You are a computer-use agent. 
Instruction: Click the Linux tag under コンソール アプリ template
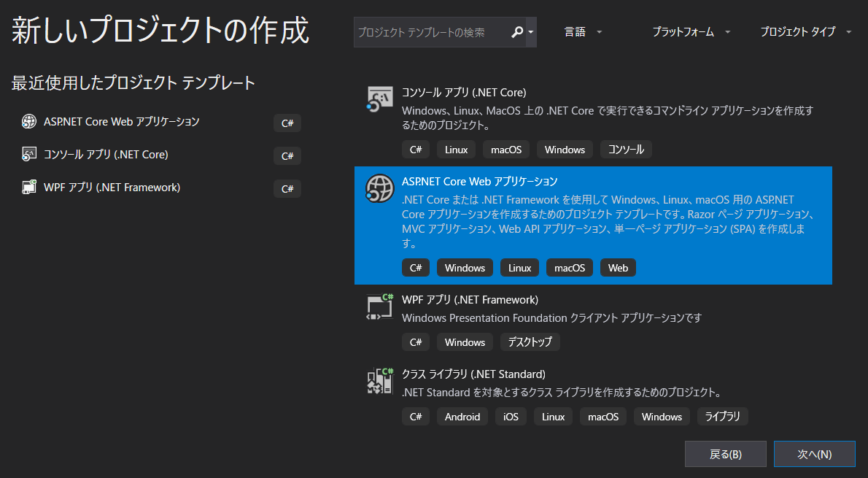tap(456, 150)
